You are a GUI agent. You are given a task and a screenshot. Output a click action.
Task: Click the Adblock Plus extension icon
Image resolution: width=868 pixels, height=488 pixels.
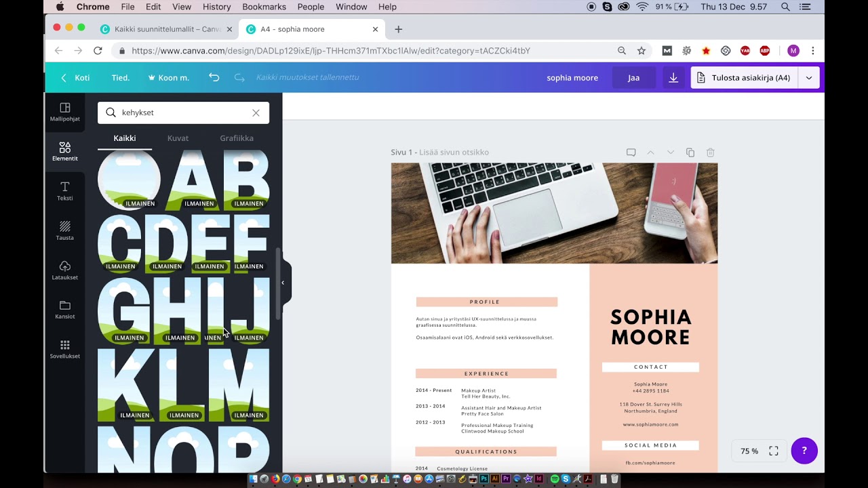[x=765, y=51]
